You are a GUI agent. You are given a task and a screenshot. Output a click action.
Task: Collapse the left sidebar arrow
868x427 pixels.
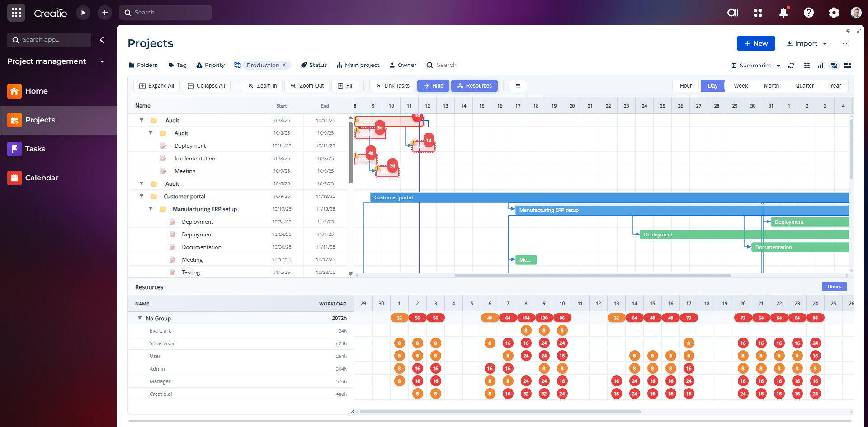[x=102, y=40]
